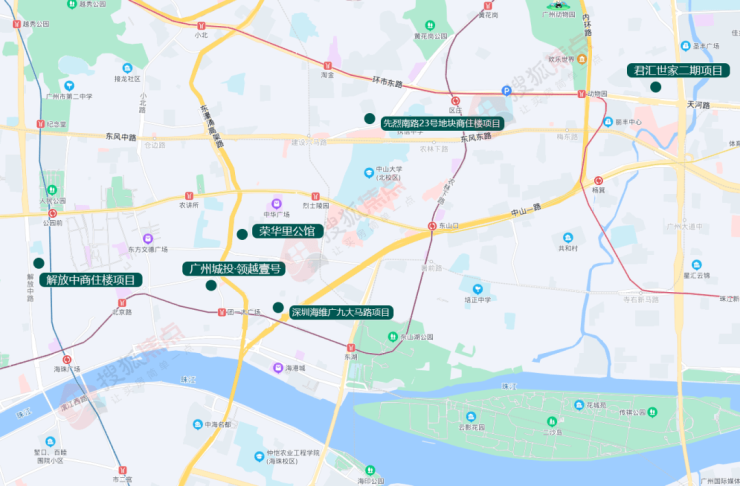This screenshot has width=740, height=486.
Task: Click the 东山湖公园 park icon
Action: (393, 336)
